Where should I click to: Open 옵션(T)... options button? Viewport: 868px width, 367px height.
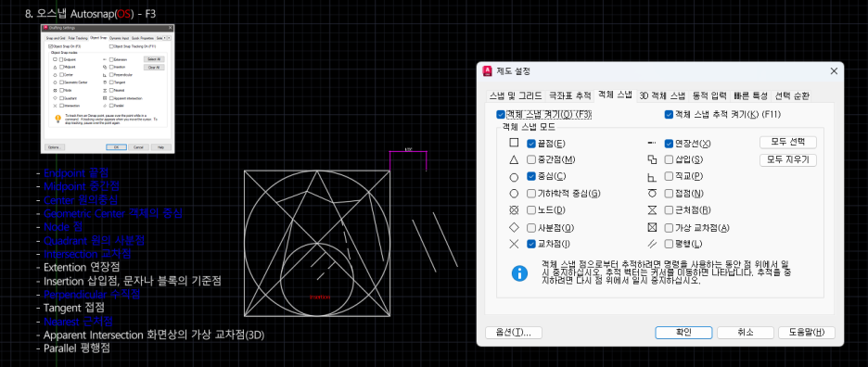coord(513,332)
